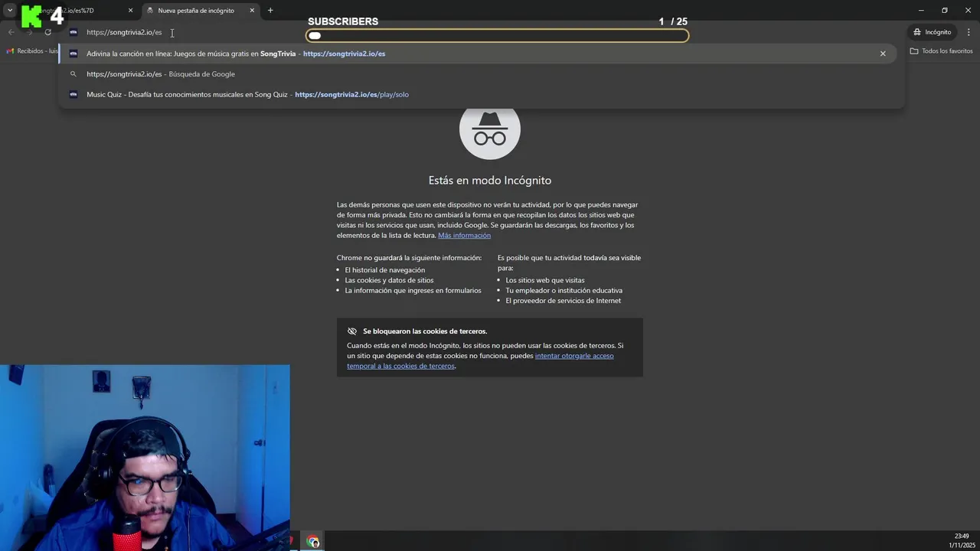Click the webcam overlay thumbnail
Viewport: 980px width, 551px height.
(145, 458)
